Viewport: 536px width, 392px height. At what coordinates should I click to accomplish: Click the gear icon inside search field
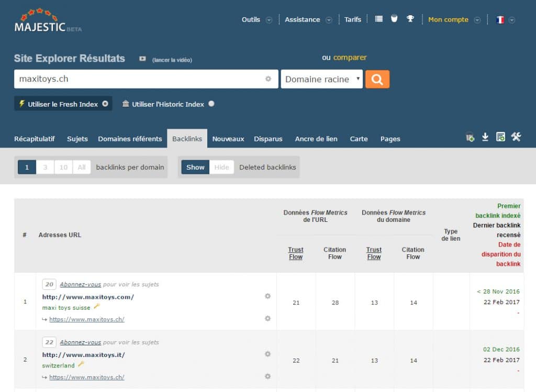click(x=269, y=79)
